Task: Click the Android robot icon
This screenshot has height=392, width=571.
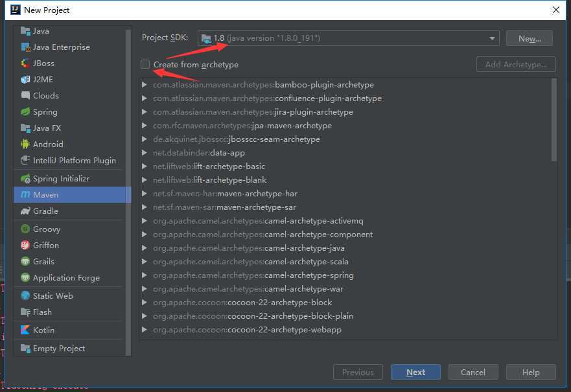Action: coord(25,144)
